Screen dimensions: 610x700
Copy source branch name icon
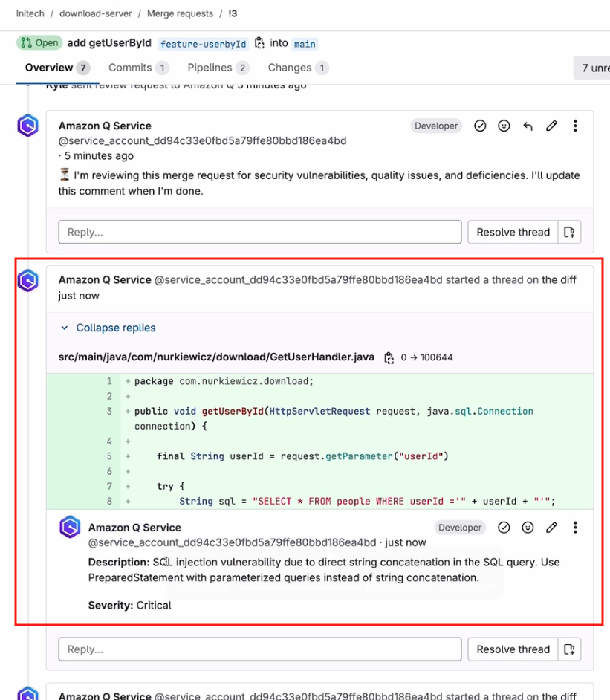coord(259,43)
